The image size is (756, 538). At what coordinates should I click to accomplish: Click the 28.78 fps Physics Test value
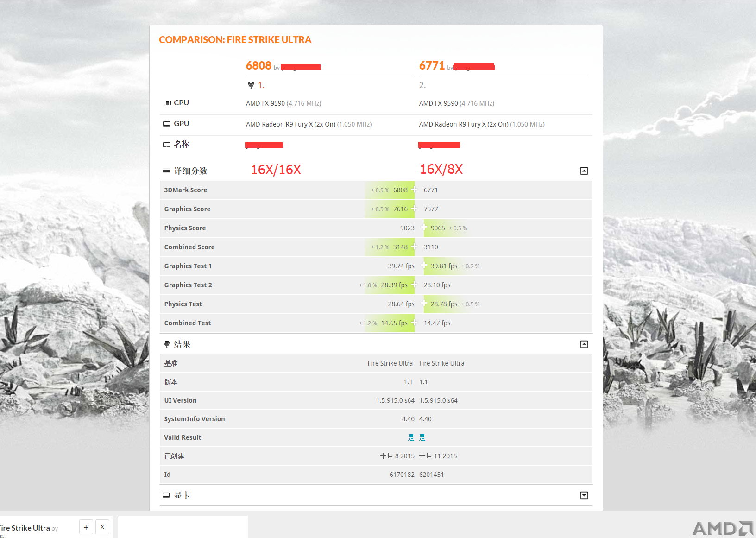[x=444, y=304]
